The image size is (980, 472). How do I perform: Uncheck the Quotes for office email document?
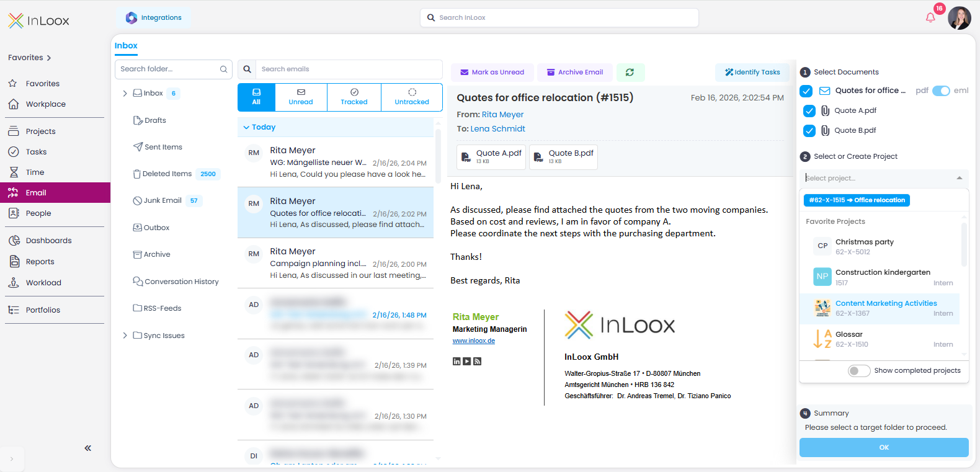[806, 91]
